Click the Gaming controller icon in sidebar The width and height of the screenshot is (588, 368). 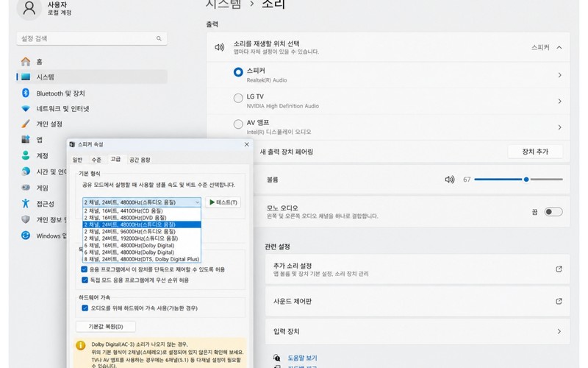[x=26, y=188]
